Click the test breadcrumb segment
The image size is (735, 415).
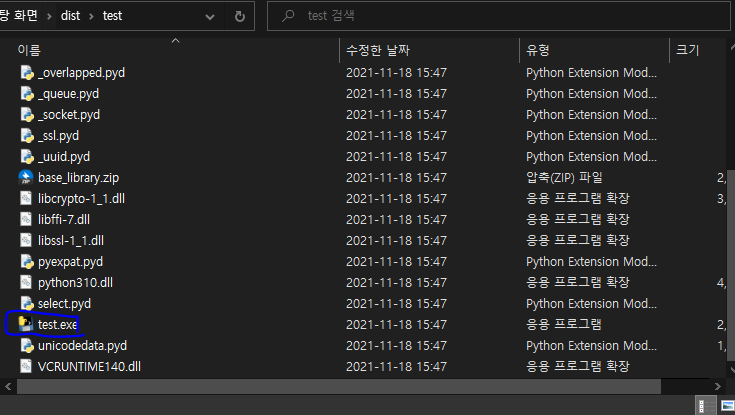112,16
